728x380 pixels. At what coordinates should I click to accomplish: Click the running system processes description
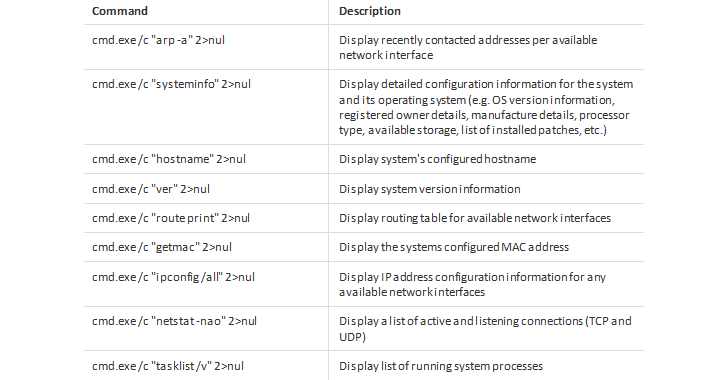pos(441,366)
